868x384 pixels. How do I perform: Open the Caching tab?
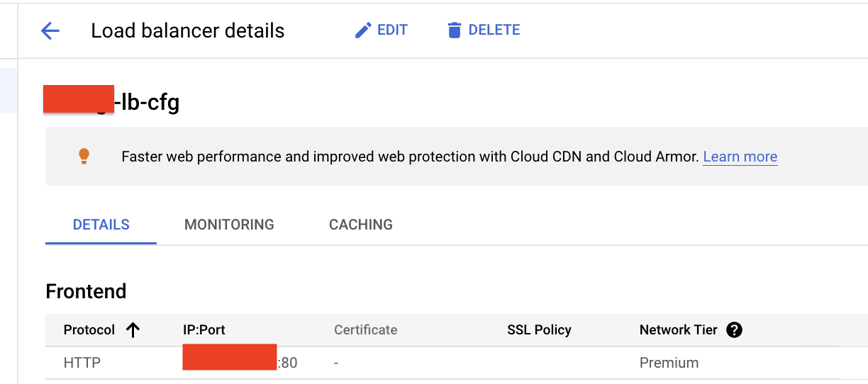pyautogui.click(x=360, y=225)
